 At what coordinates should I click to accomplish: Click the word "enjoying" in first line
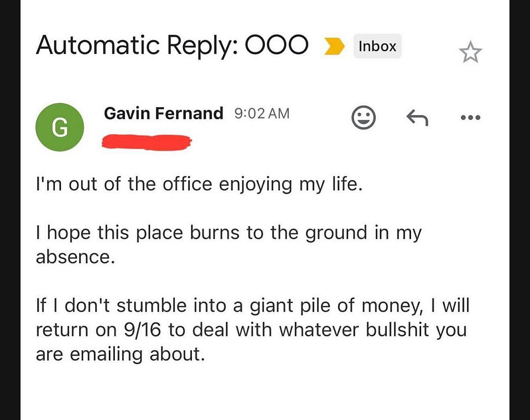(255, 184)
